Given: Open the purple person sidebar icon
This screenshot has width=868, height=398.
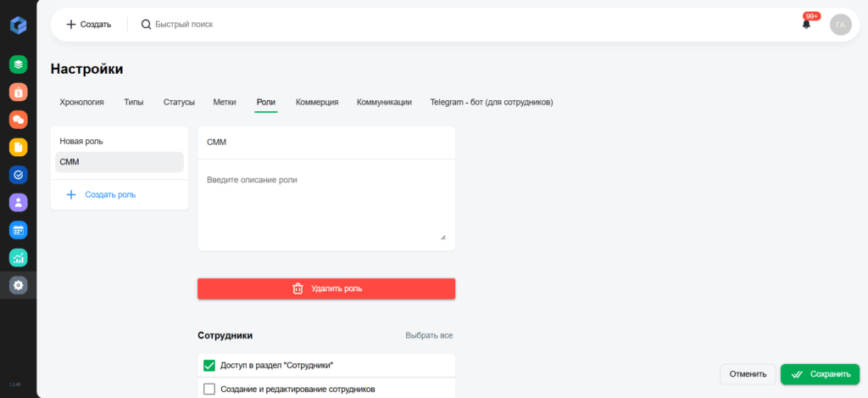Looking at the screenshot, I should 19,202.
